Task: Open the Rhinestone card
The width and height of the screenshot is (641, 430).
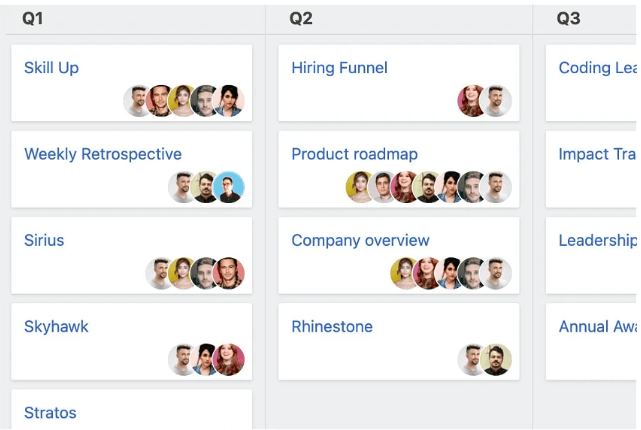Action: [332, 326]
